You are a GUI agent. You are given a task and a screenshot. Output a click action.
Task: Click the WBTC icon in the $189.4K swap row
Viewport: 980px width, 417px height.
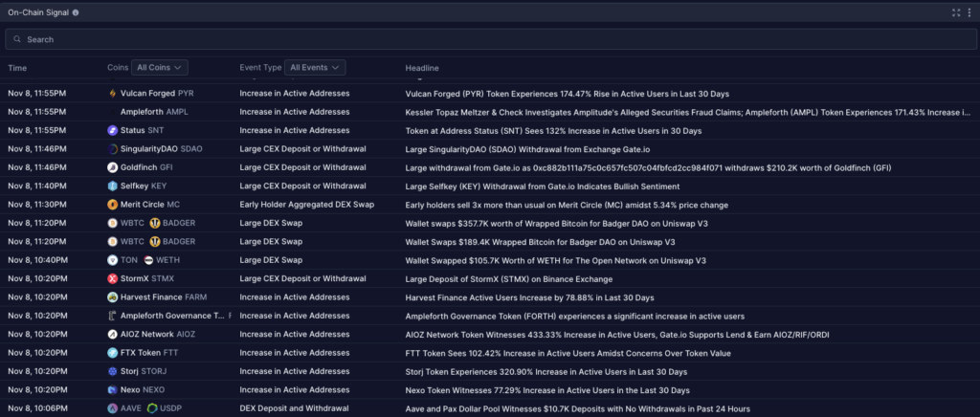click(x=113, y=242)
